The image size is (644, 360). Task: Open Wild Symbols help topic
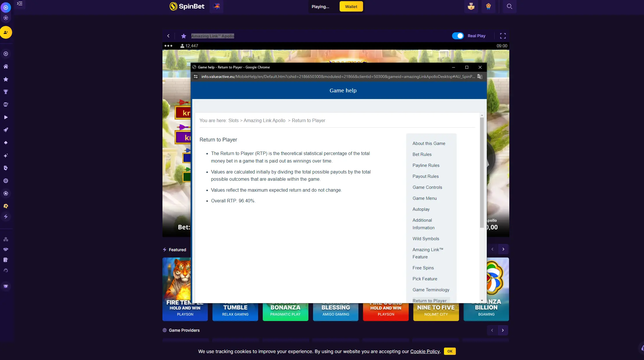pyautogui.click(x=426, y=239)
